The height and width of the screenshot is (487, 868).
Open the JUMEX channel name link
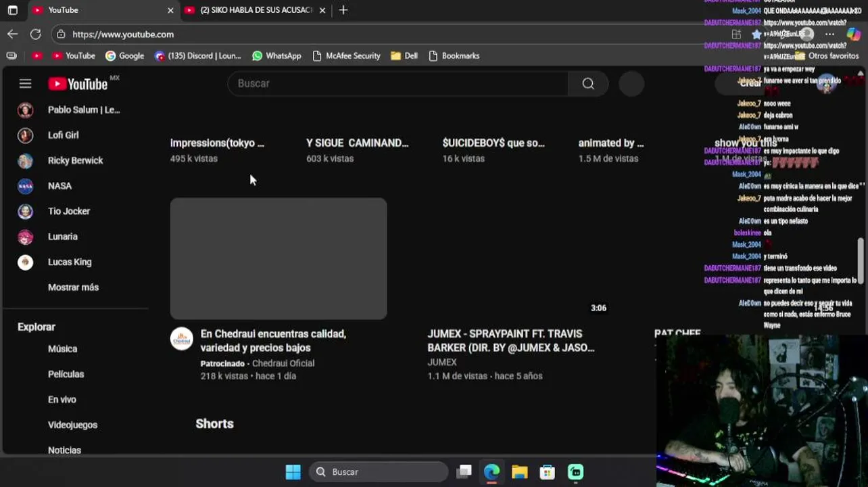442,363
